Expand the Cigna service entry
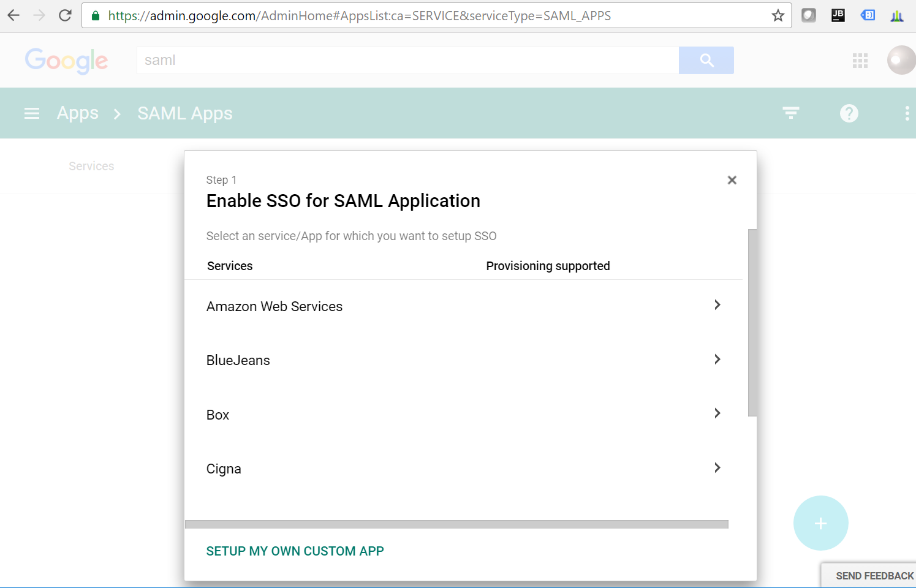The image size is (916, 588). (717, 467)
